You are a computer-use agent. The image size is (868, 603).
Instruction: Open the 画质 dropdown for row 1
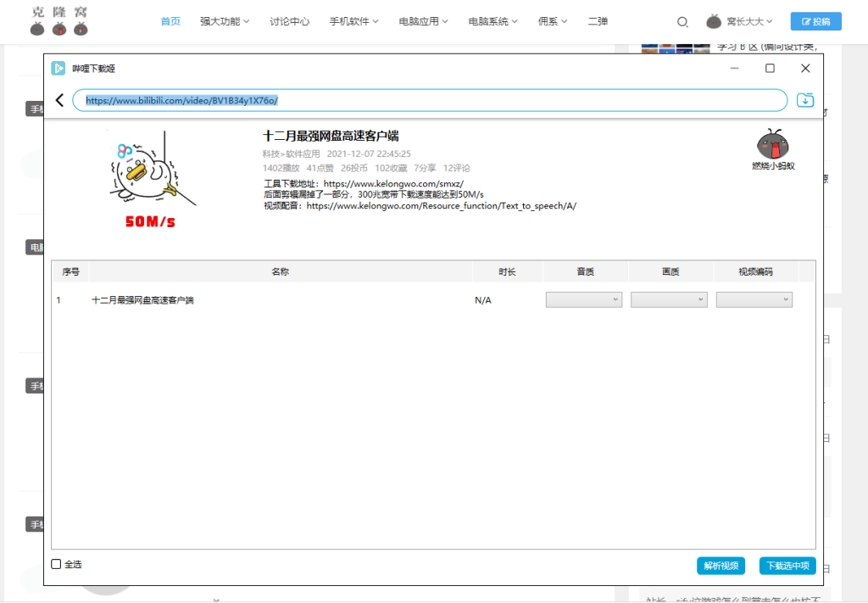670,299
